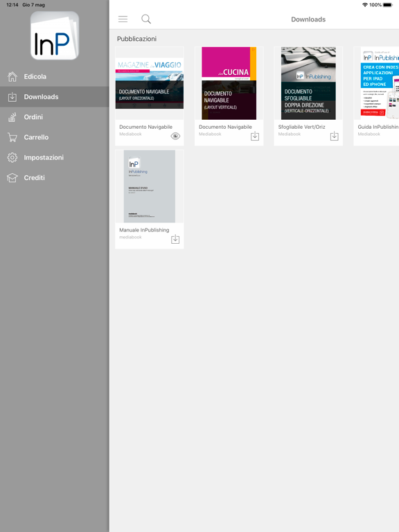Open Magazine Viaggio cover thumbnail
Image resolution: width=399 pixels, height=532 pixels.
click(150, 83)
